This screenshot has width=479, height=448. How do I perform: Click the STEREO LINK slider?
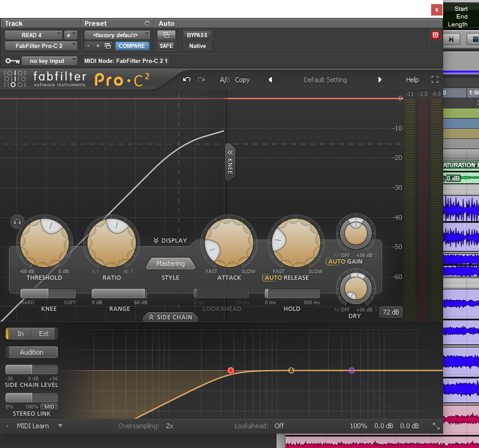[x=32, y=398]
